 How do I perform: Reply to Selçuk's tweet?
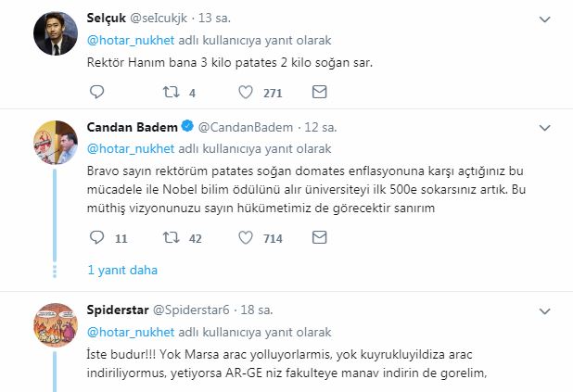pyautogui.click(x=97, y=92)
